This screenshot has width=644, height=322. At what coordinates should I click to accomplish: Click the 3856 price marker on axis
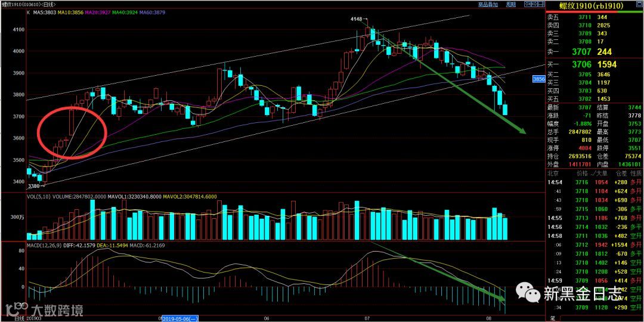(x=538, y=79)
